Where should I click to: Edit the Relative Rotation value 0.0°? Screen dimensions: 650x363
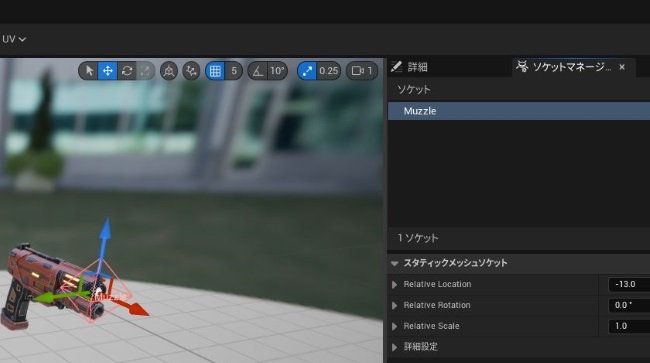[629, 305]
